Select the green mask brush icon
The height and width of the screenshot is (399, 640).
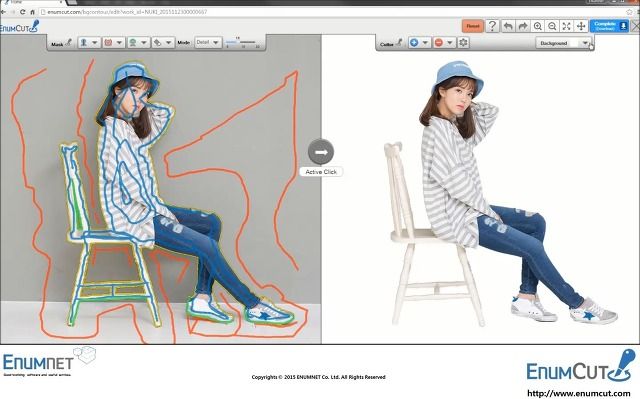pyautogui.click(x=133, y=42)
